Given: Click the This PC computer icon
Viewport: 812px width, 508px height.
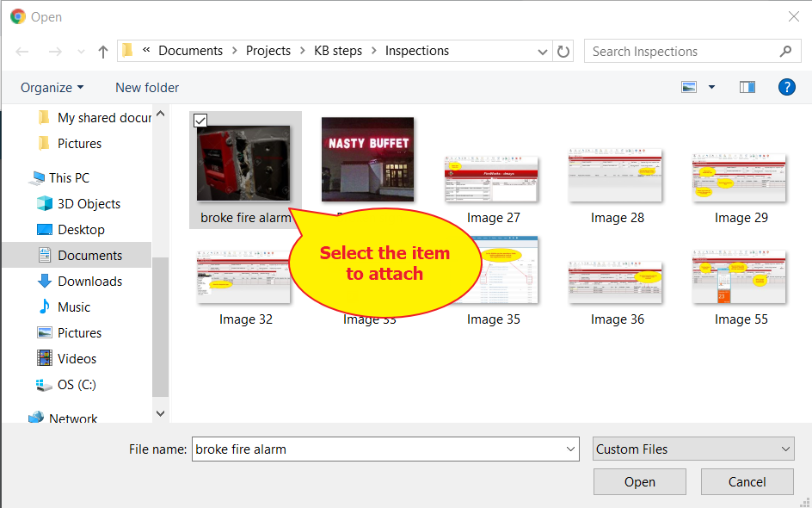Looking at the screenshot, I should pyautogui.click(x=36, y=177).
